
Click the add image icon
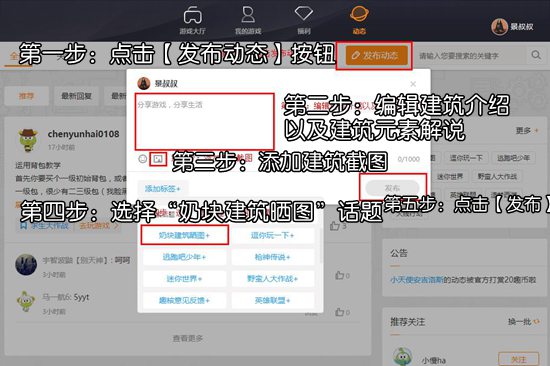[158, 159]
